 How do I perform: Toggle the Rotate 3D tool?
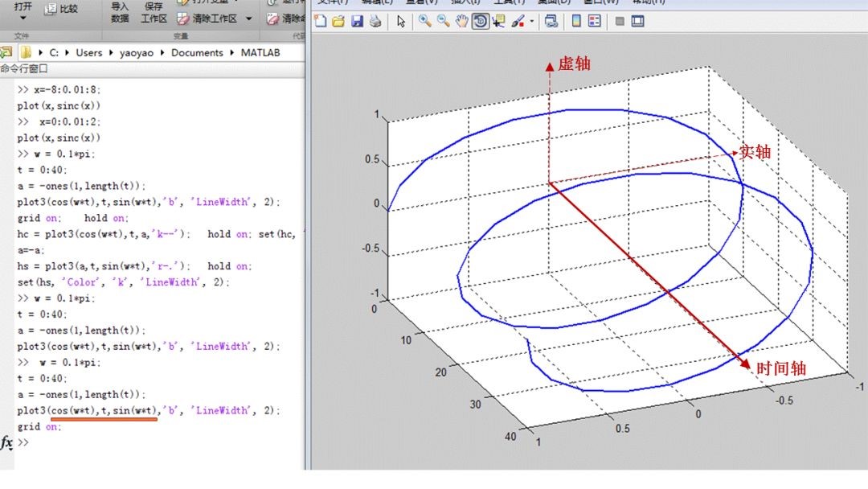[480, 22]
